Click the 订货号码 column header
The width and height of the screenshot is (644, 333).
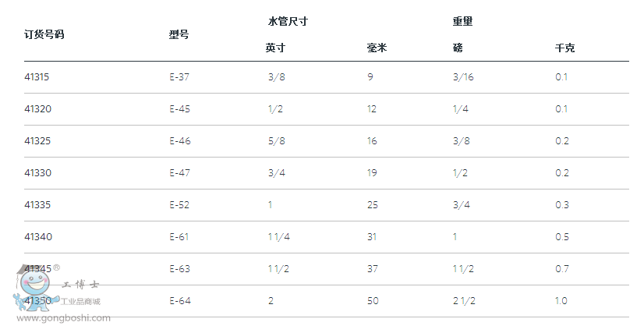pos(44,34)
